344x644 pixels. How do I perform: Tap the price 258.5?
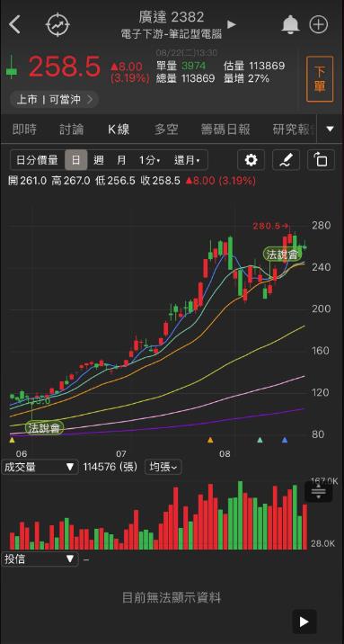(65, 67)
